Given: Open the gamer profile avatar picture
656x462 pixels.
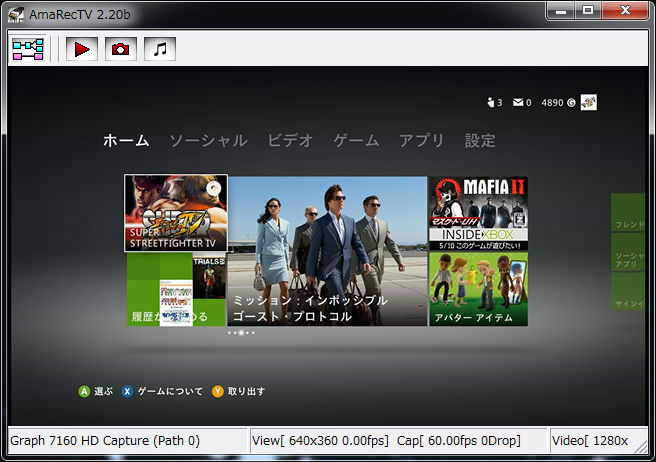Looking at the screenshot, I should coord(589,102).
